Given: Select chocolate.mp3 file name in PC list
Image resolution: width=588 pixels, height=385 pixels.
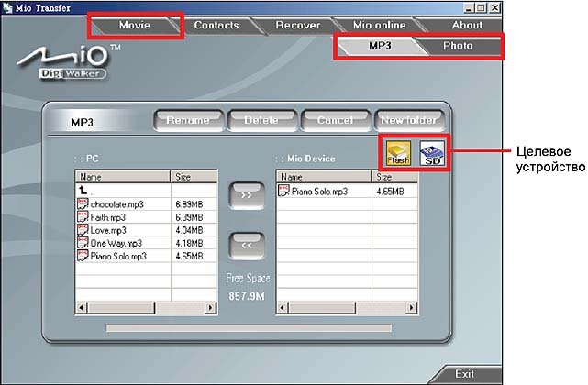Looking at the screenshot, I should (x=117, y=204).
